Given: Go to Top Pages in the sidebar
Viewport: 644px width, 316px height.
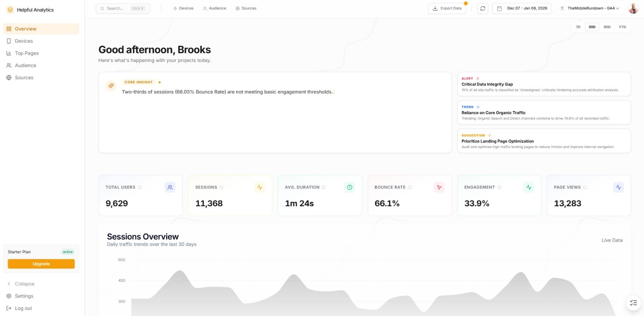Looking at the screenshot, I should tap(27, 53).
